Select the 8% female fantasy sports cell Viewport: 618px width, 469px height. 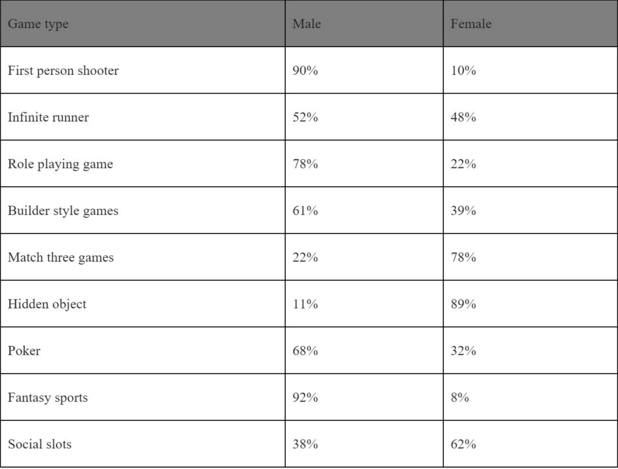(x=460, y=397)
